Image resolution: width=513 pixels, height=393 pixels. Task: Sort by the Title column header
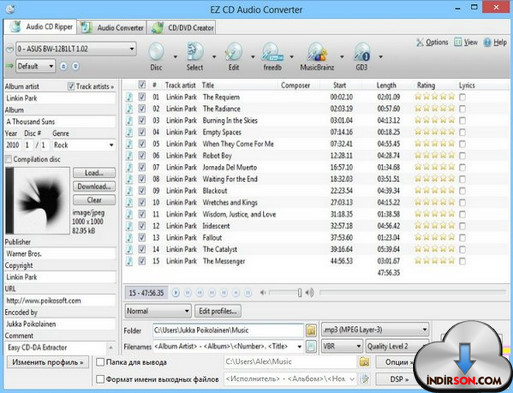pyautogui.click(x=208, y=85)
